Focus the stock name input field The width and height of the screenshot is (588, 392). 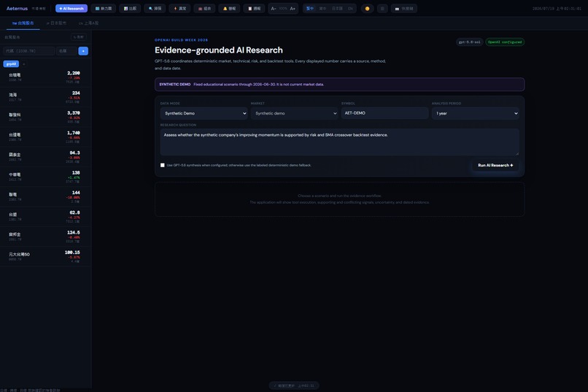click(66, 50)
